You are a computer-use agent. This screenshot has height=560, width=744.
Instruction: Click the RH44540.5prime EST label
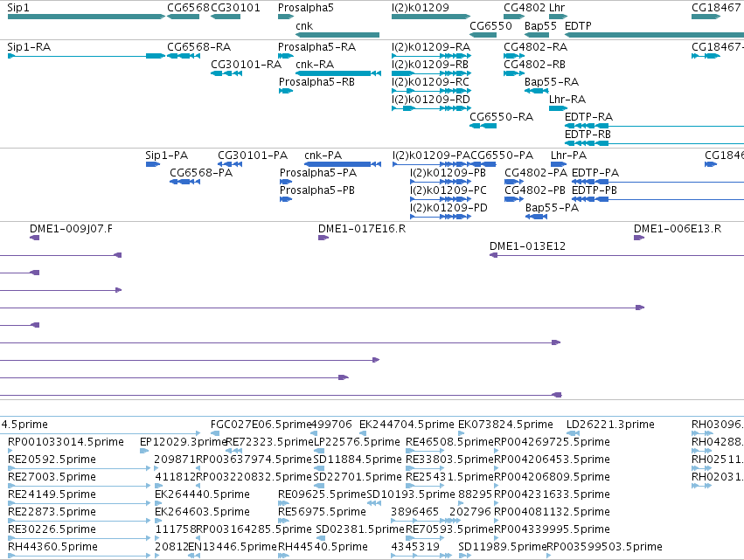[x=323, y=547]
